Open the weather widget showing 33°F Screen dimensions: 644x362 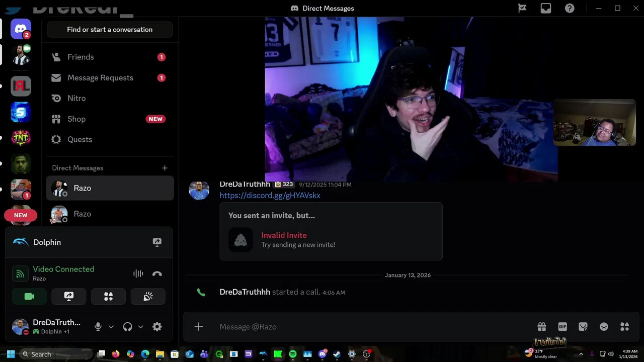click(541, 353)
